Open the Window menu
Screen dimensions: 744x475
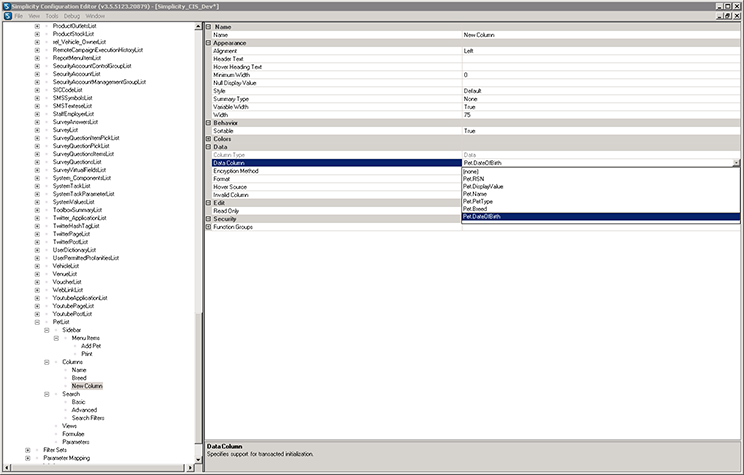tap(95, 16)
